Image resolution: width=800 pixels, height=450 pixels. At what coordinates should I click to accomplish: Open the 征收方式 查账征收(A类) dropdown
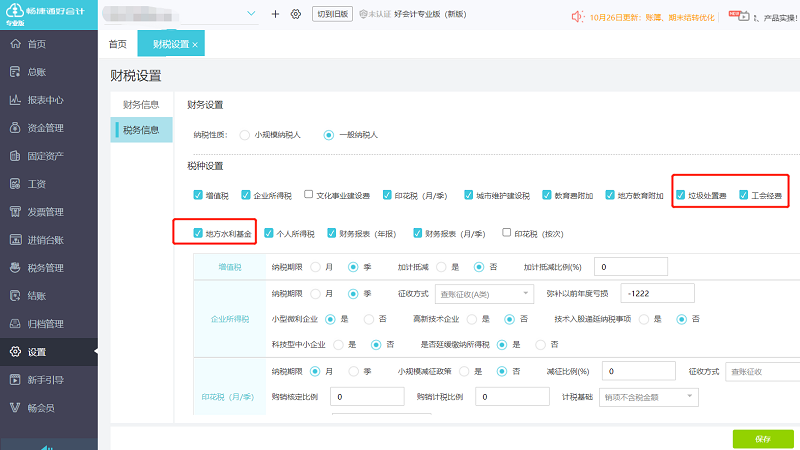(x=483, y=293)
